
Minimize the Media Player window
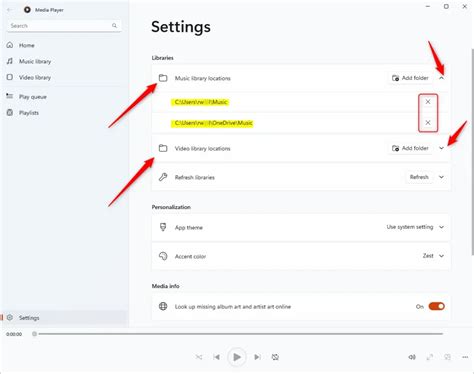(428, 6)
